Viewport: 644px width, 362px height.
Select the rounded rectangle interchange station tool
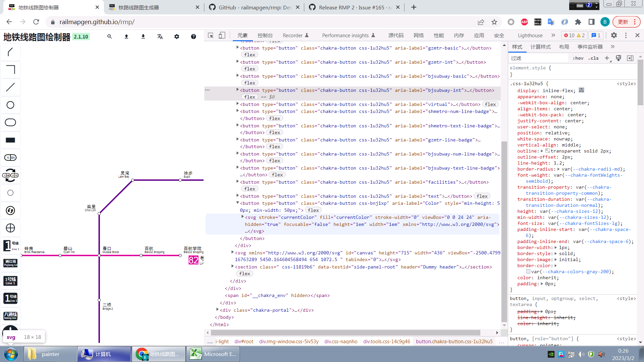pos(10,122)
